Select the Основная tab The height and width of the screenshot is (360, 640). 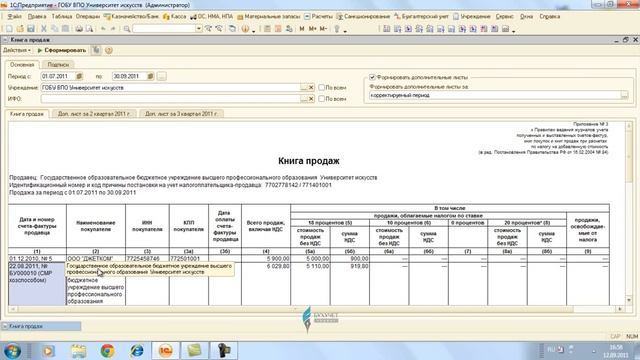pyautogui.click(x=22, y=64)
